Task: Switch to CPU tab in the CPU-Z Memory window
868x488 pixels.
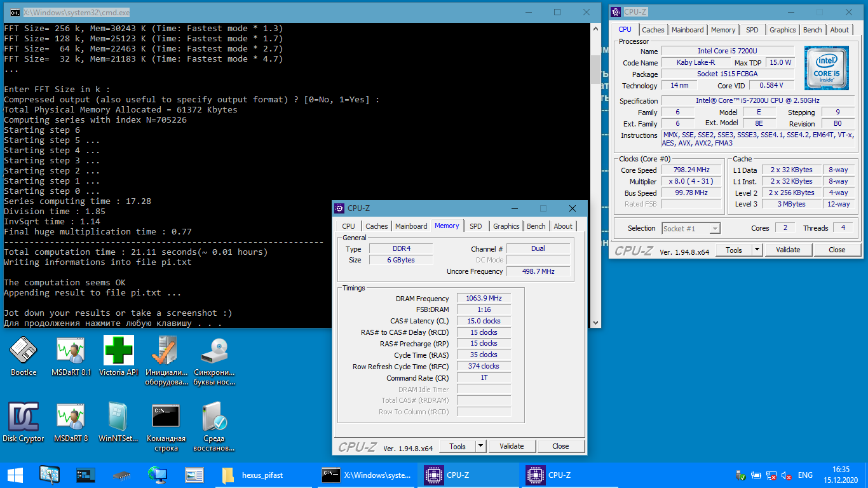Action: coord(349,226)
